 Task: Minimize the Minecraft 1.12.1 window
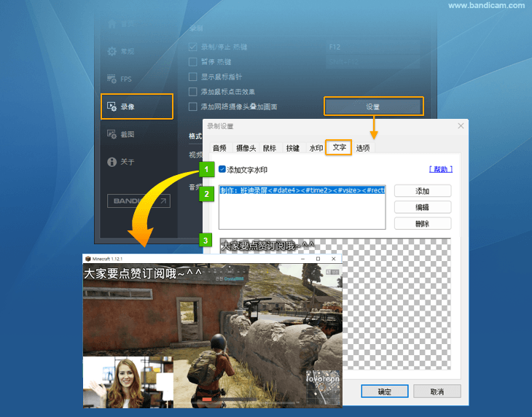coord(302,259)
